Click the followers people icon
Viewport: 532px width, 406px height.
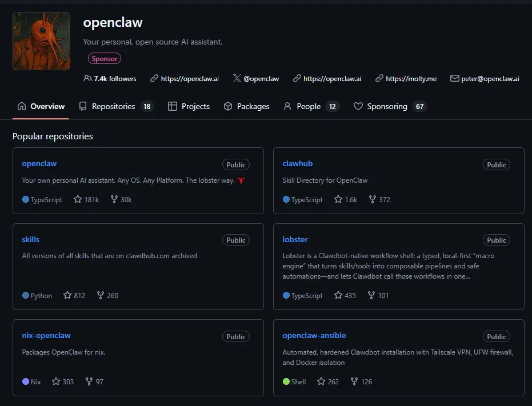click(x=87, y=78)
